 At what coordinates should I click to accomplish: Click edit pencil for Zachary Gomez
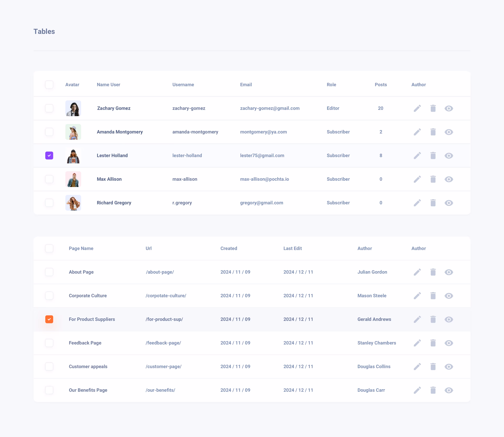[x=417, y=108]
